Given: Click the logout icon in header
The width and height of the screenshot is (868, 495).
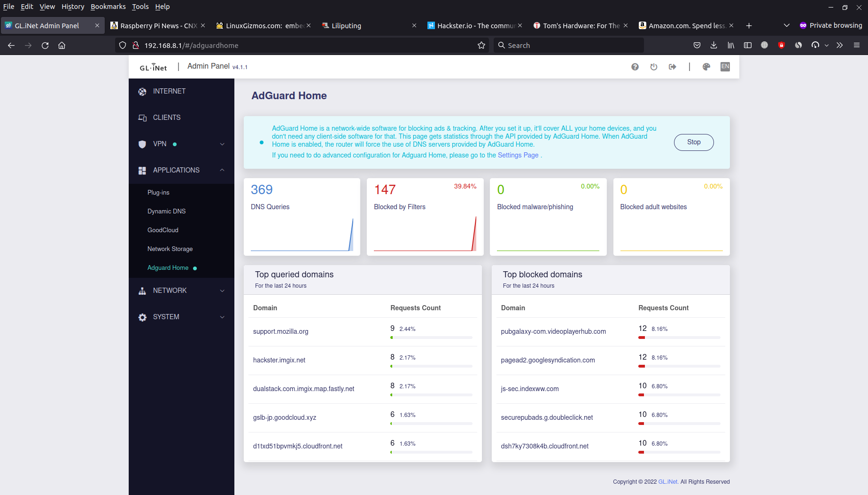Looking at the screenshot, I should tap(672, 67).
